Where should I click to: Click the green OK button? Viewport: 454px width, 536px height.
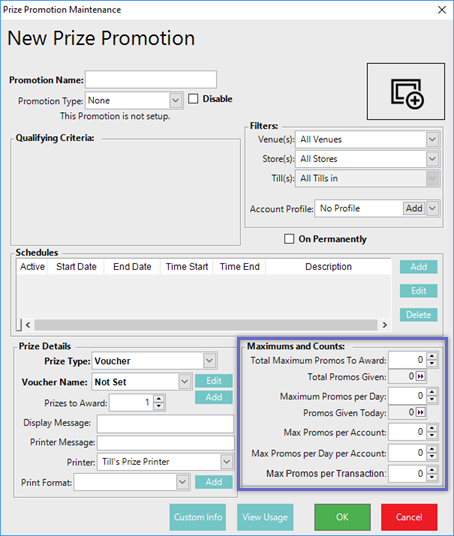(342, 517)
